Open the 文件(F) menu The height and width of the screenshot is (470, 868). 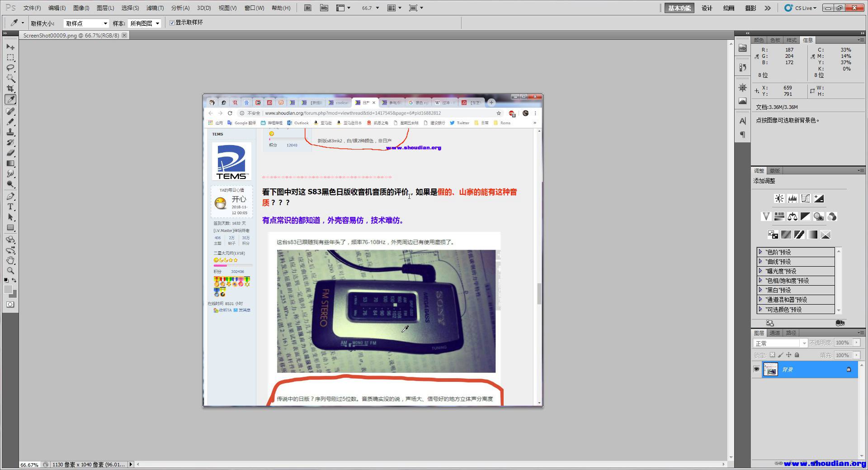coord(32,8)
